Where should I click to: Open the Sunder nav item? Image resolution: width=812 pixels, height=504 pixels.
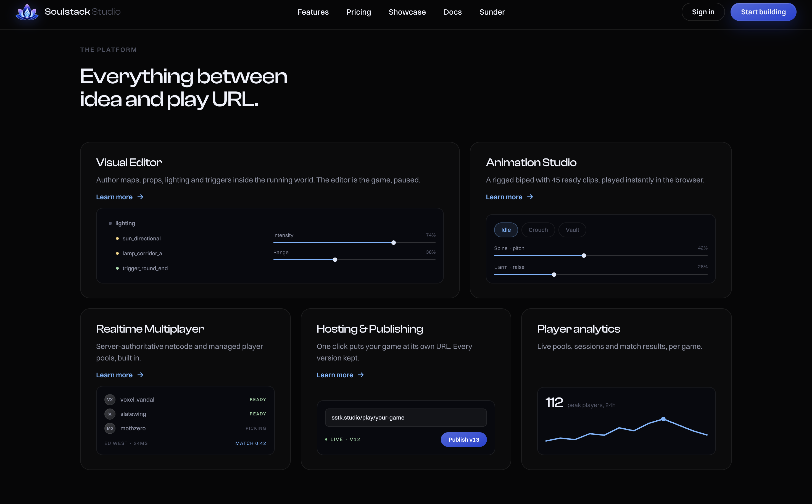[x=492, y=12]
